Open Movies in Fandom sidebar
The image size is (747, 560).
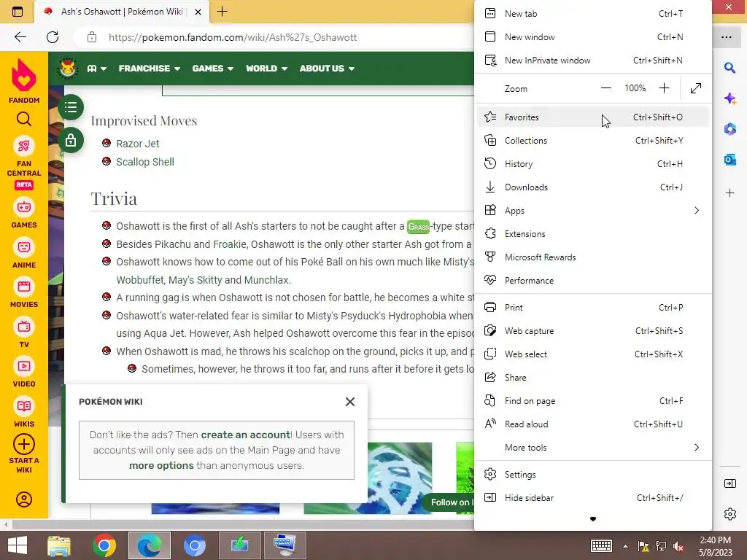coord(24,293)
